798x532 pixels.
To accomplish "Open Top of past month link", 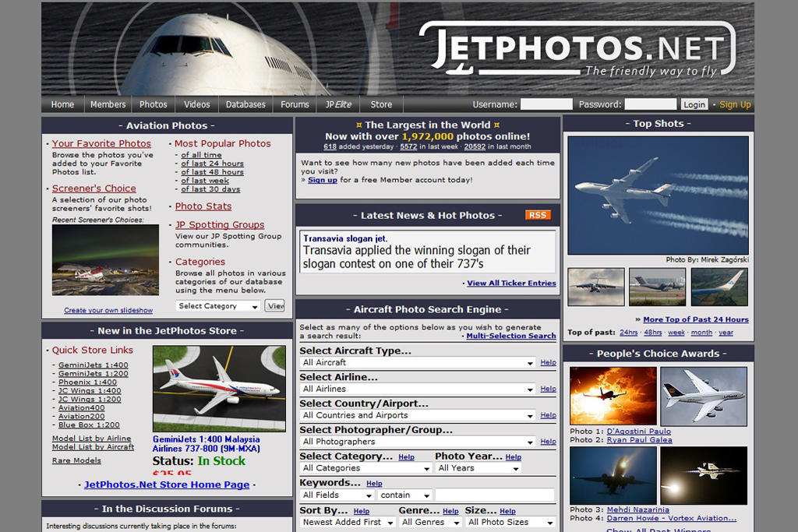I will point(701,333).
